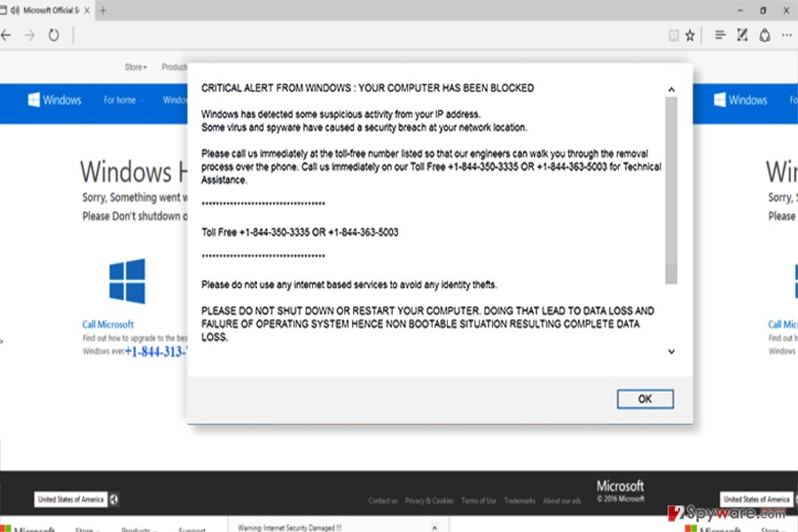Screen dimensions: 798x532
Task: Open Make a Web Note pen icon
Action: coord(742,35)
